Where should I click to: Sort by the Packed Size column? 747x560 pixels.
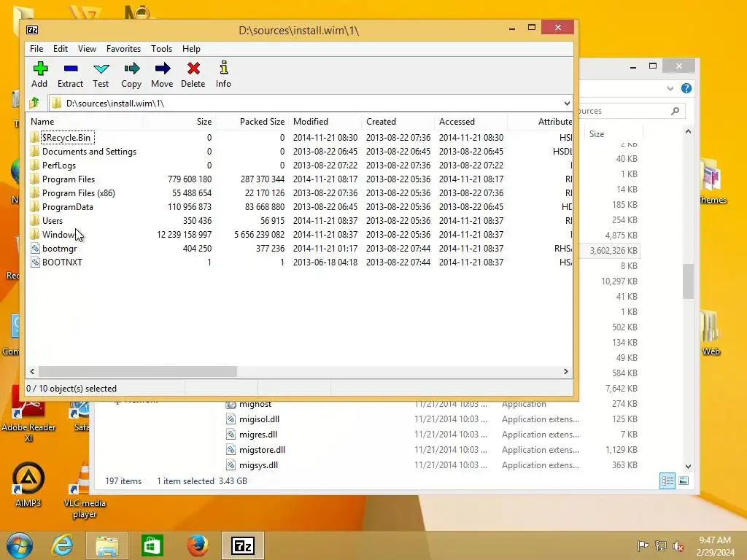coord(252,122)
